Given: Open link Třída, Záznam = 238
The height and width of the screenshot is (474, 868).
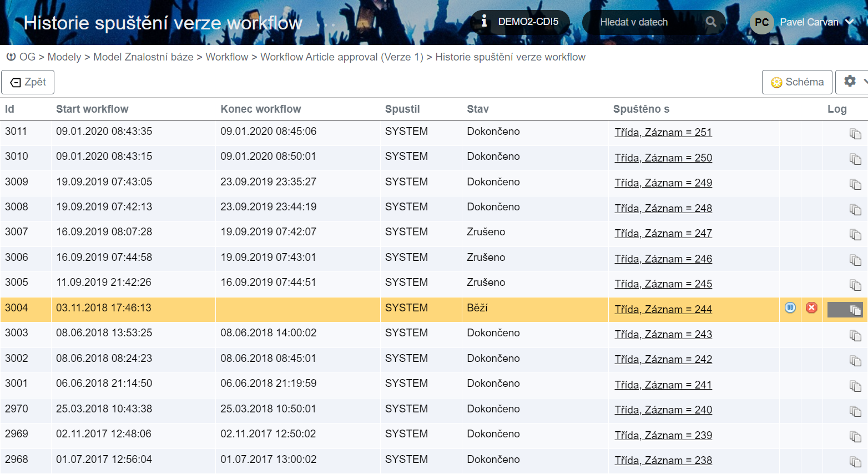Looking at the screenshot, I should click(x=663, y=460).
